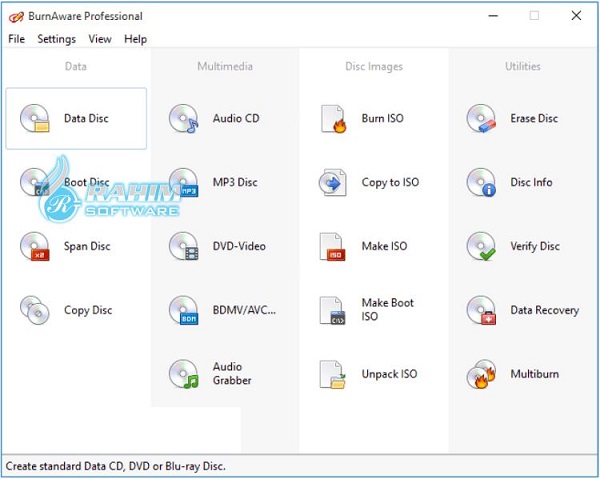Open the MP3 Disc icon

(184, 182)
